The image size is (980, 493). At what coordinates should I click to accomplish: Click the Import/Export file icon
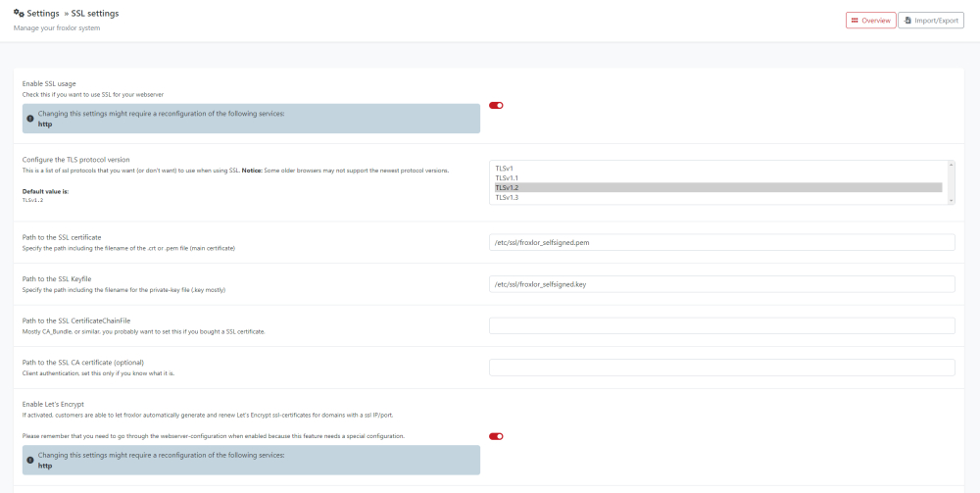point(906,21)
